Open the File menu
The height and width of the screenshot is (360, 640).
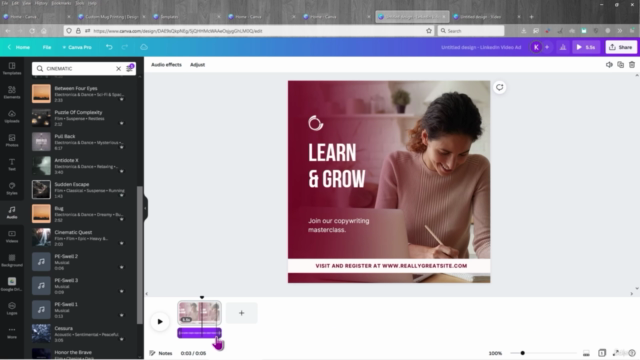[47, 47]
